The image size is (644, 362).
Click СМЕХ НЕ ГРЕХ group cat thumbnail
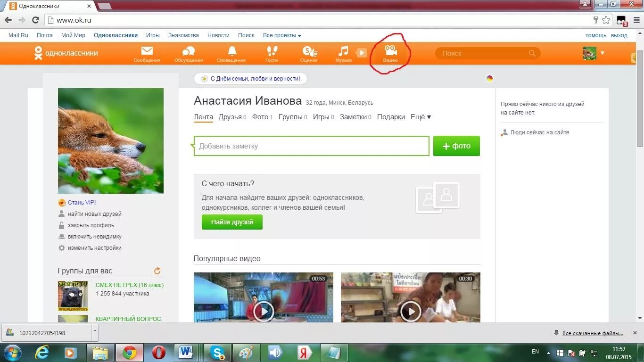tap(73, 296)
